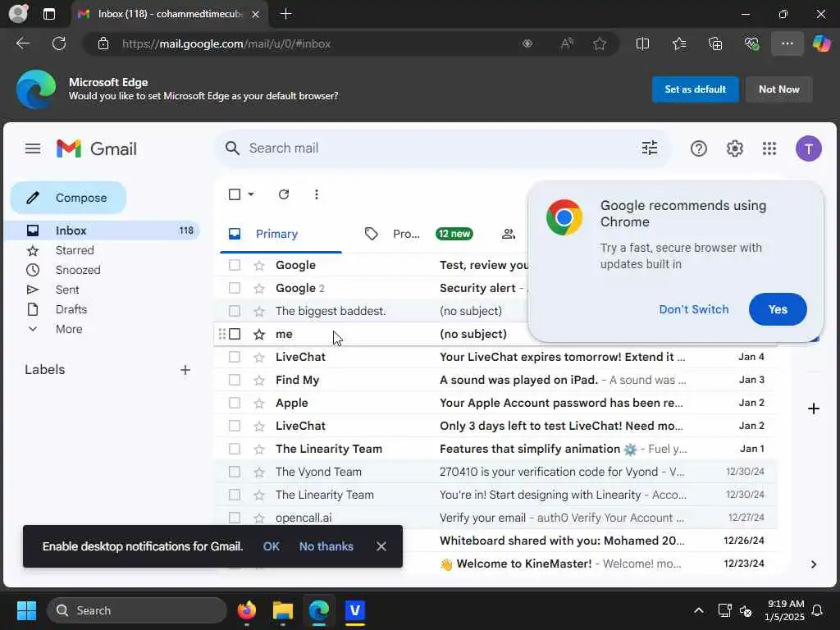Open Gmail main menu hamburger icon
The image size is (840, 630).
[x=33, y=148]
